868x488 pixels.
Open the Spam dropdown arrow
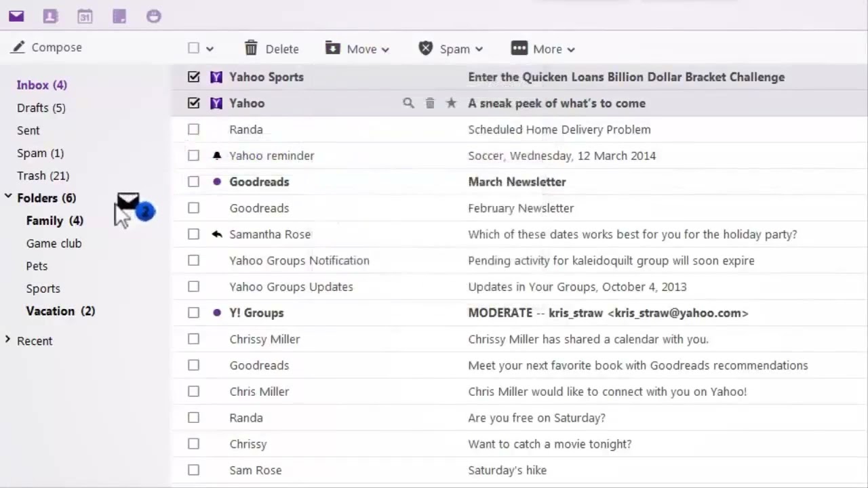click(x=479, y=49)
